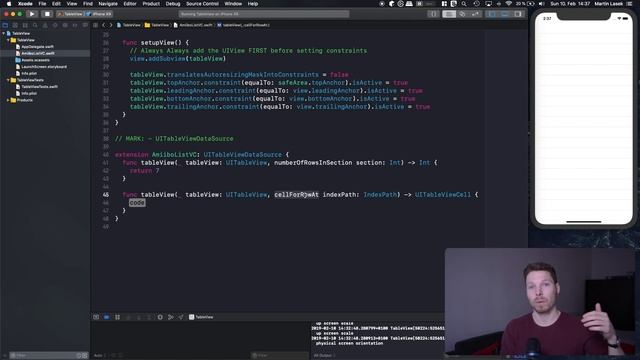
Task: Pause program execution in debug bar
Action: coord(118,317)
